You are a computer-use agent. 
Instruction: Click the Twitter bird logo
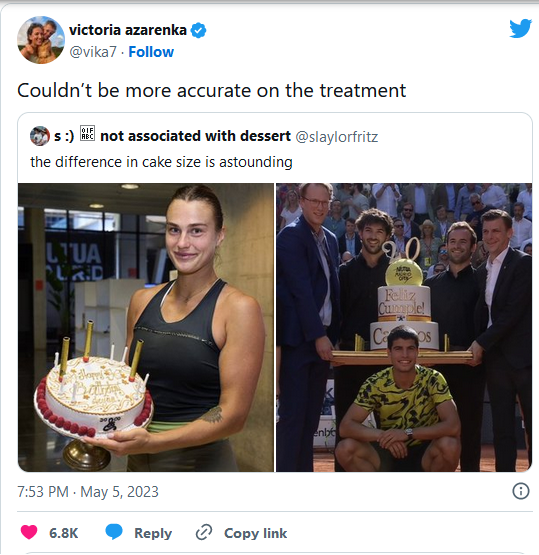520,28
